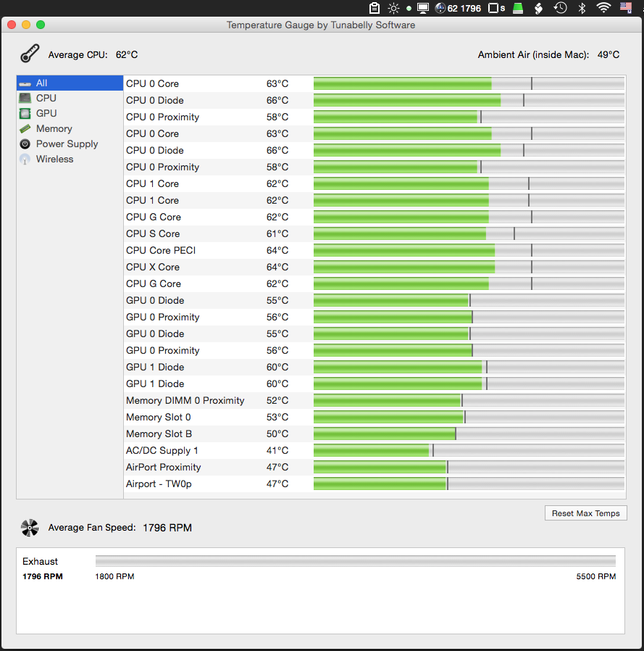The image size is (644, 651).
Task: Click the bold 1796 RPM under Exhaust
Action: pos(43,576)
